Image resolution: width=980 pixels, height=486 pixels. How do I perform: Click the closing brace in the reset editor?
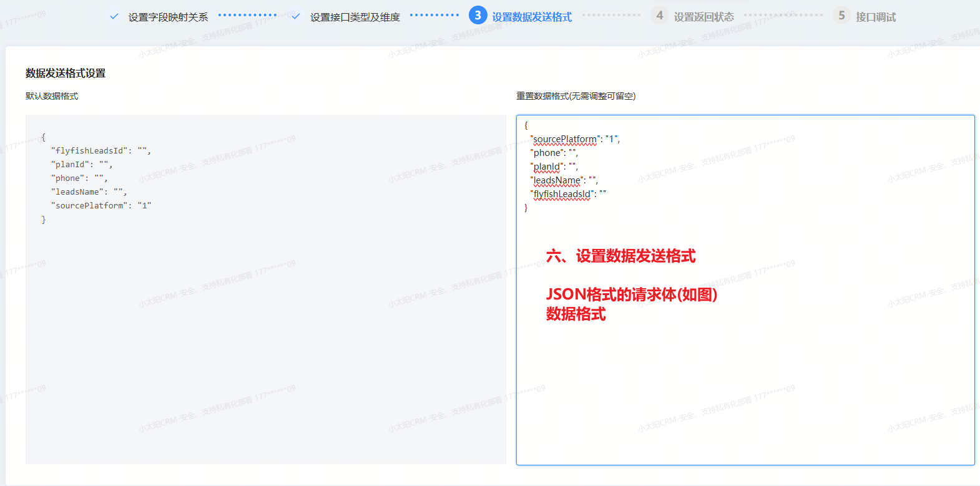pyautogui.click(x=526, y=208)
